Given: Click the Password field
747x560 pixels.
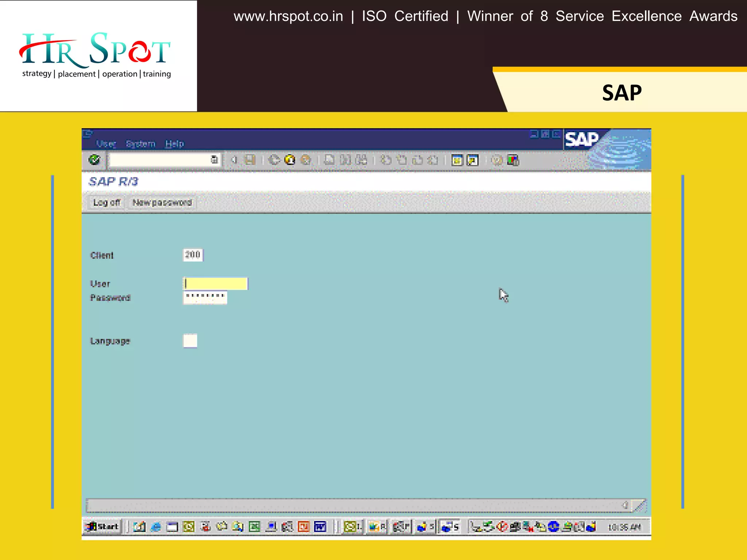Looking at the screenshot, I should point(205,297).
